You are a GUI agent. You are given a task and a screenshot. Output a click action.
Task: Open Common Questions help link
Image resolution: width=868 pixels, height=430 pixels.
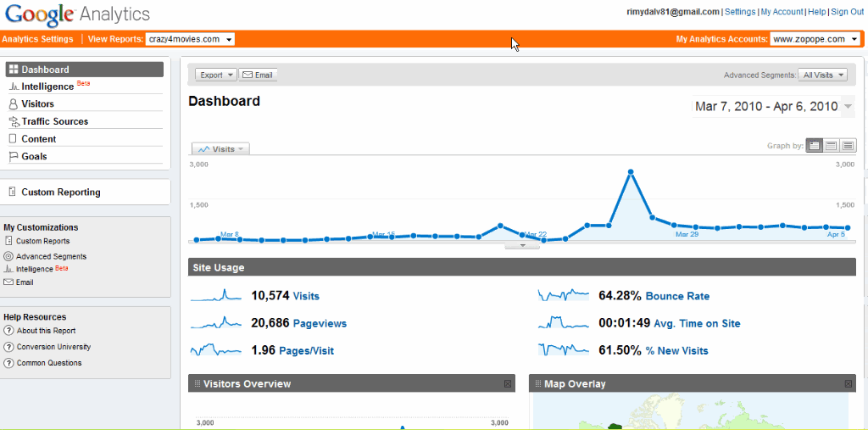(x=49, y=363)
